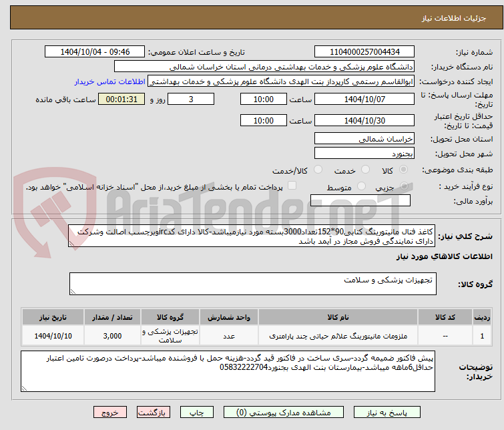The height and width of the screenshot is (430, 504).
Task: Open مشاهده مدارک پیوستی (0) button
Action: pyautogui.click(x=284, y=412)
